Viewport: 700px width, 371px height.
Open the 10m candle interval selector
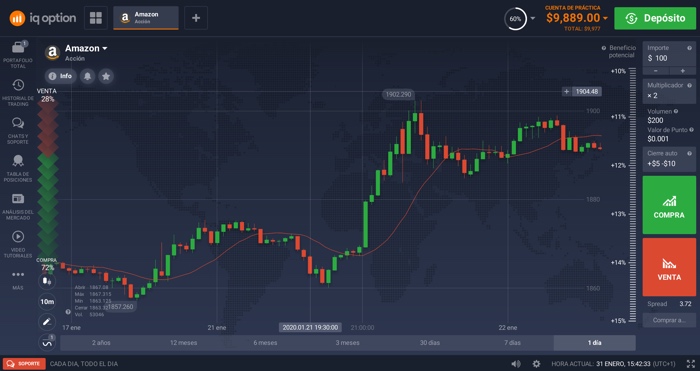click(x=47, y=302)
